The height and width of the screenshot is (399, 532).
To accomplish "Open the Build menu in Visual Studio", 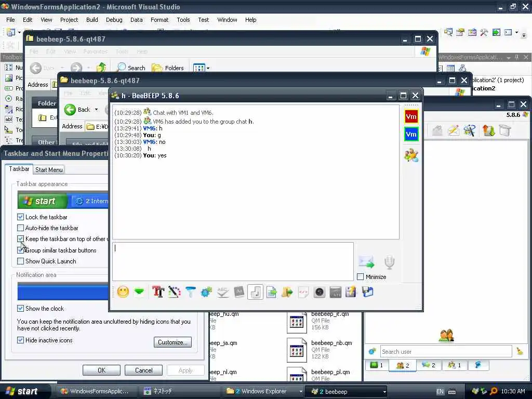I will 92,20.
